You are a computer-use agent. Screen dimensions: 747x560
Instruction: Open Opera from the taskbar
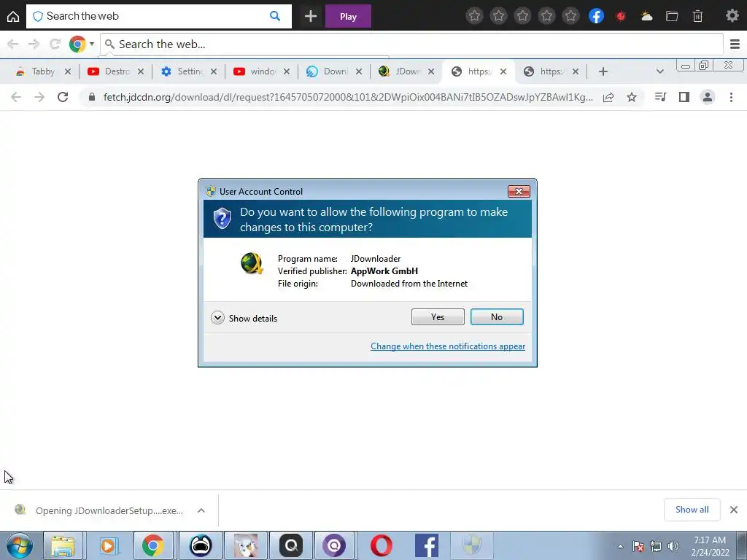(381, 545)
